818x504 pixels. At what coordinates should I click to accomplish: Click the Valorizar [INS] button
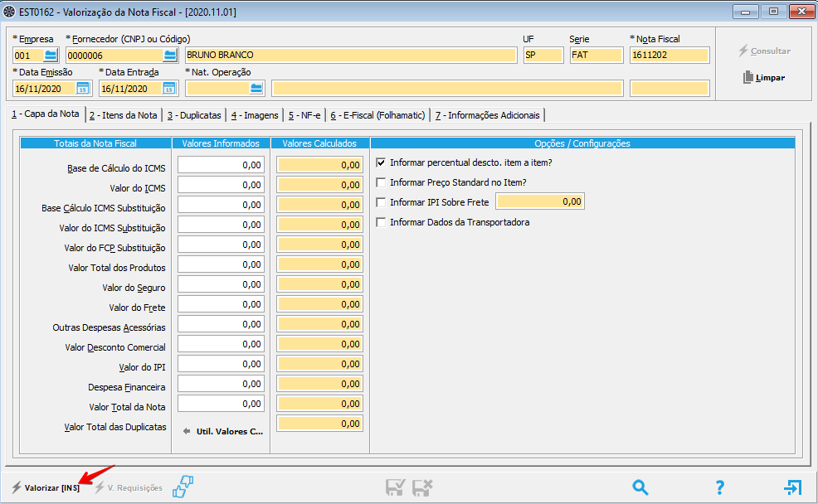46,488
